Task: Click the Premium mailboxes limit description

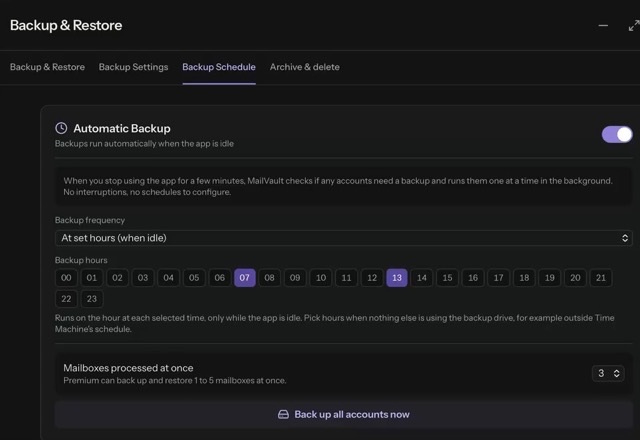Action: click(x=175, y=380)
